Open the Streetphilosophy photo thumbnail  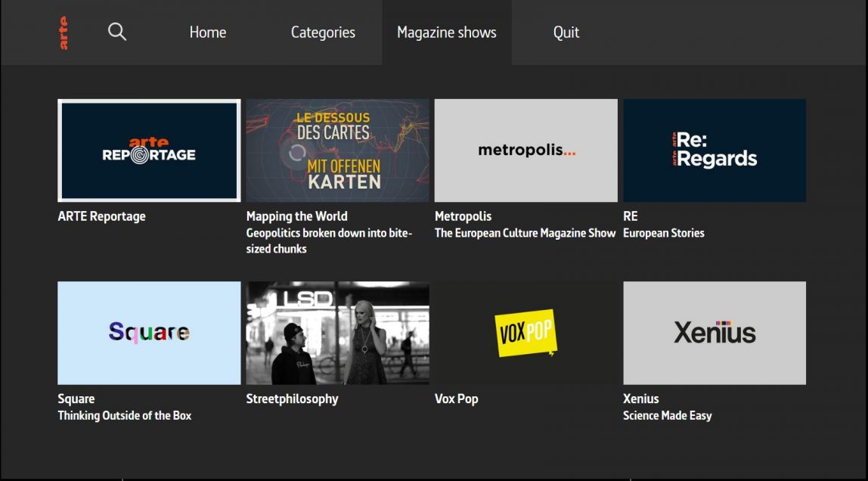(338, 333)
